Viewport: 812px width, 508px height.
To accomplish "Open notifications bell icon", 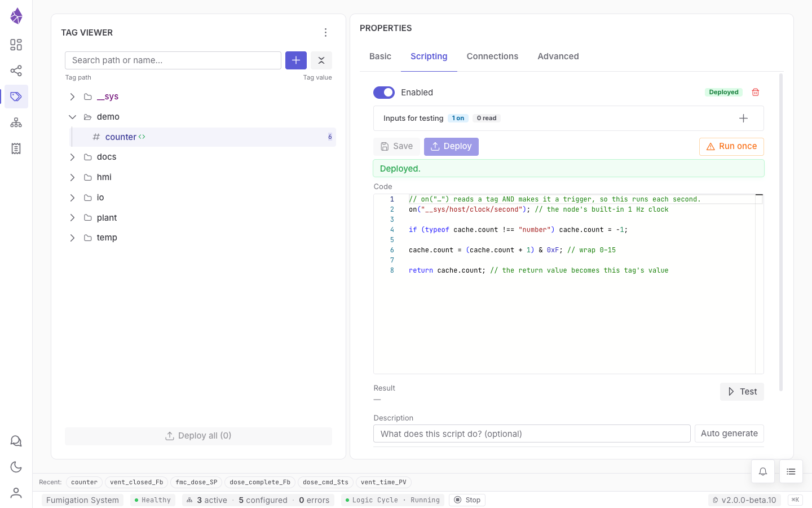I will [x=763, y=471].
